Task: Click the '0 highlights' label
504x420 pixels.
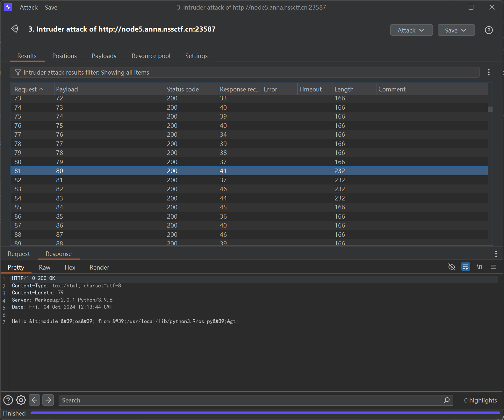Action: click(480, 400)
